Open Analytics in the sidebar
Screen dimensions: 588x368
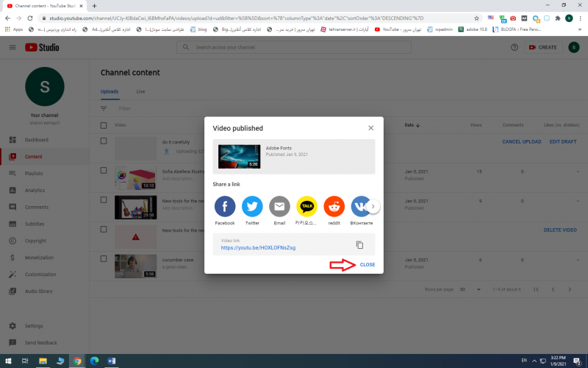[x=35, y=191]
